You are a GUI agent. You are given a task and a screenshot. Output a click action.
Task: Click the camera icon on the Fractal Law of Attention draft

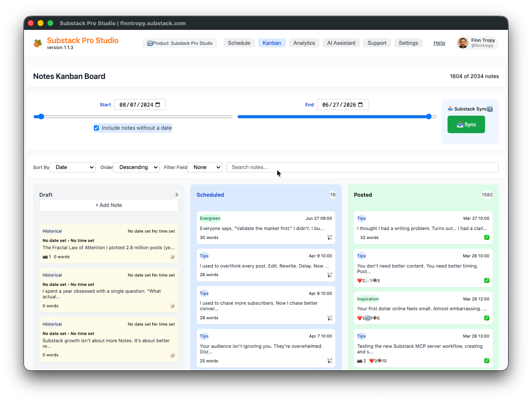coord(45,257)
